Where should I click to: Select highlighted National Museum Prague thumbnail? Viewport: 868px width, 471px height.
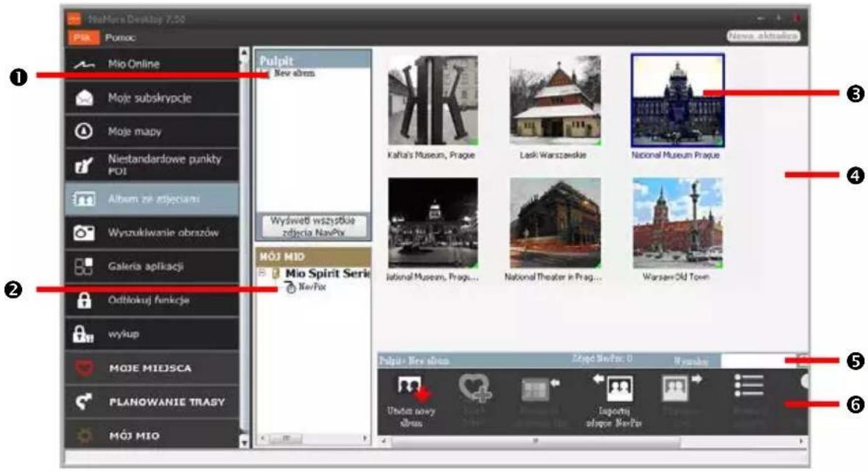[x=678, y=101]
